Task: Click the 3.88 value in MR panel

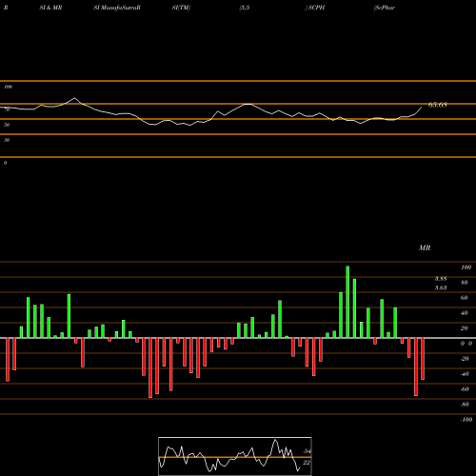Action: tap(441, 279)
